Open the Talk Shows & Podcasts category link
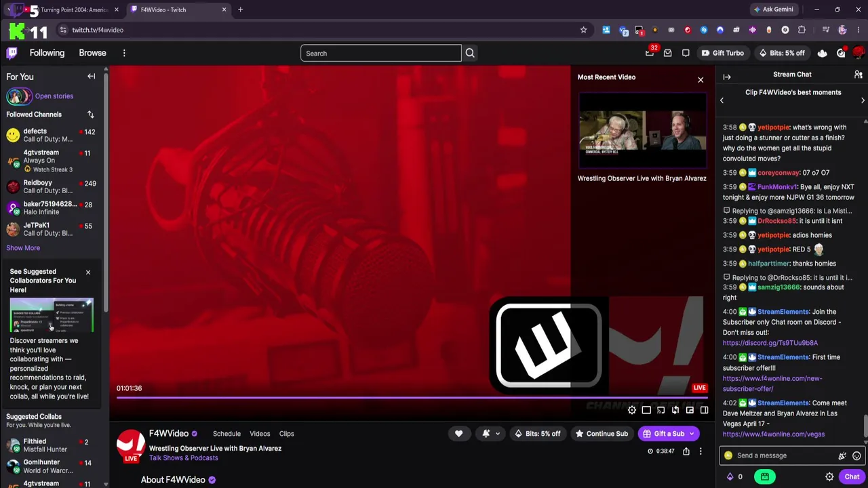868x488 pixels. tap(183, 458)
